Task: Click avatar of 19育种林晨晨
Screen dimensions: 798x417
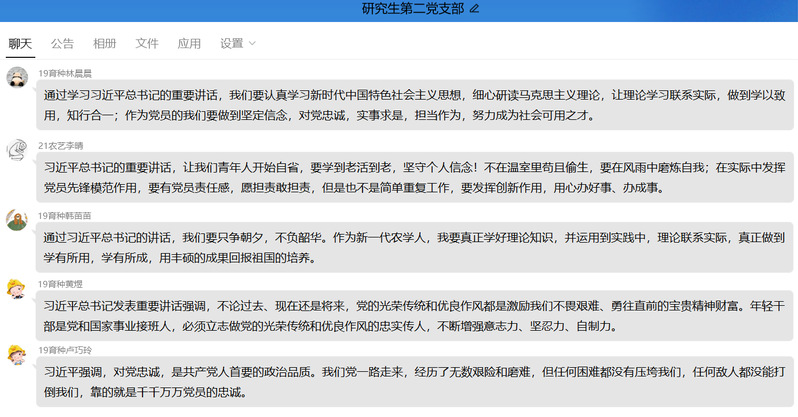Action: click(x=17, y=77)
